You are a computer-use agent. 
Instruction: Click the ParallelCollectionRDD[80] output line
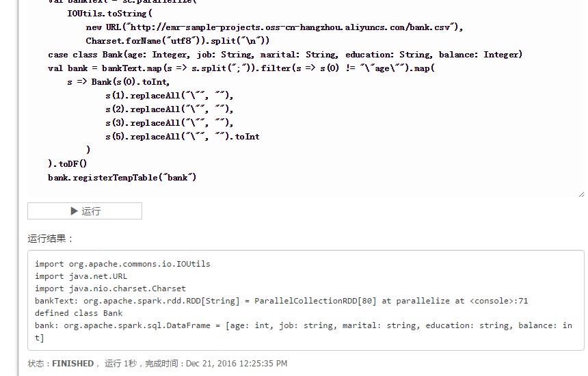(281, 301)
